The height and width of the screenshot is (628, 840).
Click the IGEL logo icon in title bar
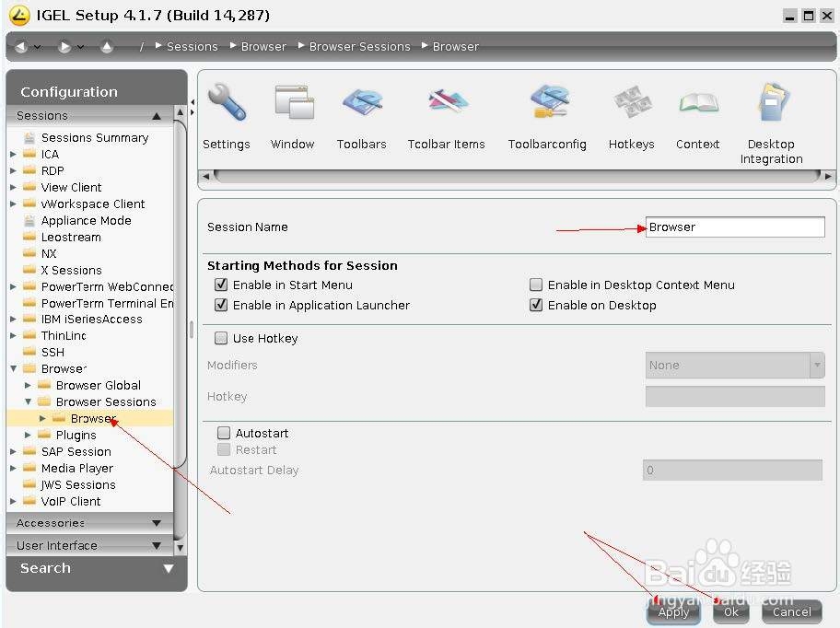[x=19, y=16]
